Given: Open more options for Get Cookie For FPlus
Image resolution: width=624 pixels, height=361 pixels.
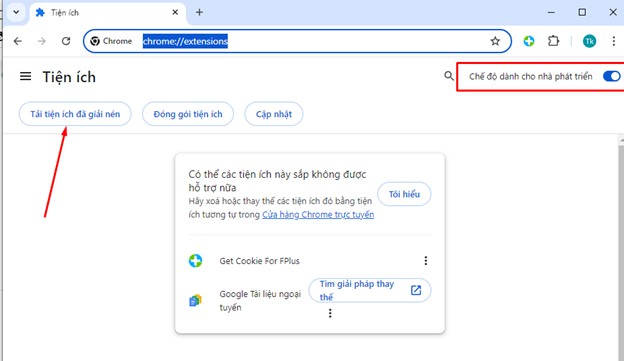Looking at the screenshot, I should click(x=426, y=261).
